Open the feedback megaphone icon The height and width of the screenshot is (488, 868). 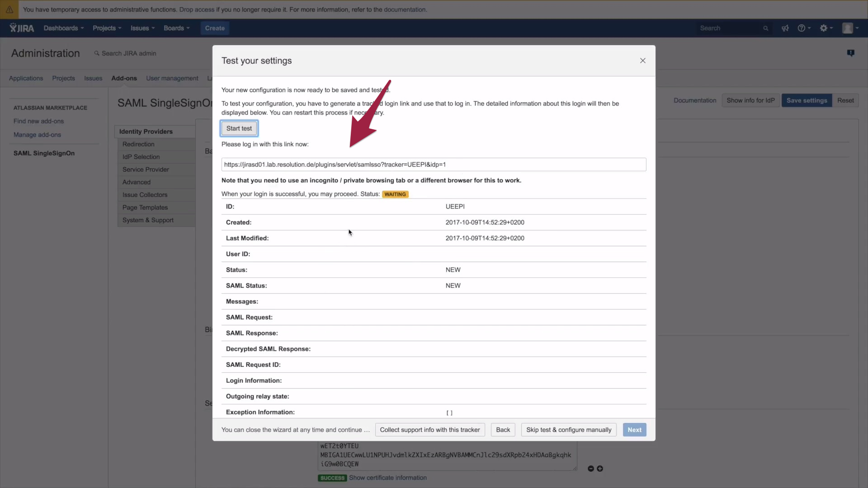[x=785, y=28]
